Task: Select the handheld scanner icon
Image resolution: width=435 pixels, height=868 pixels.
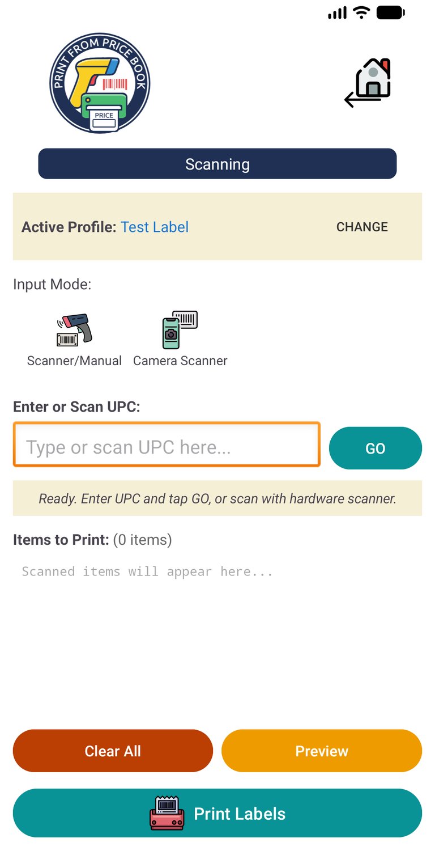Action: pyautogui.click(x=74, y=329)
